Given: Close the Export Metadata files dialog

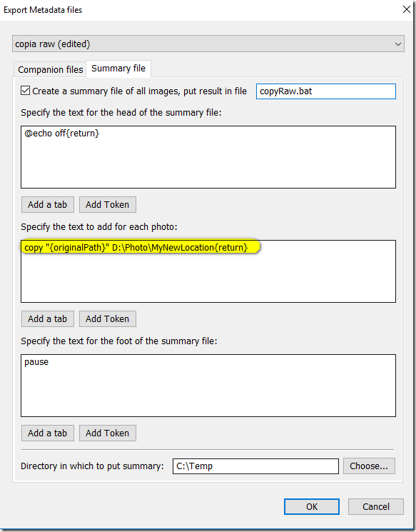Looking at the screenshot, I should [407, 9].
